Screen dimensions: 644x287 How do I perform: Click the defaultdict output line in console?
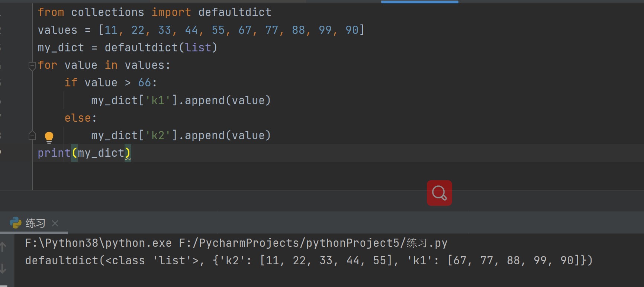[309, 261]
